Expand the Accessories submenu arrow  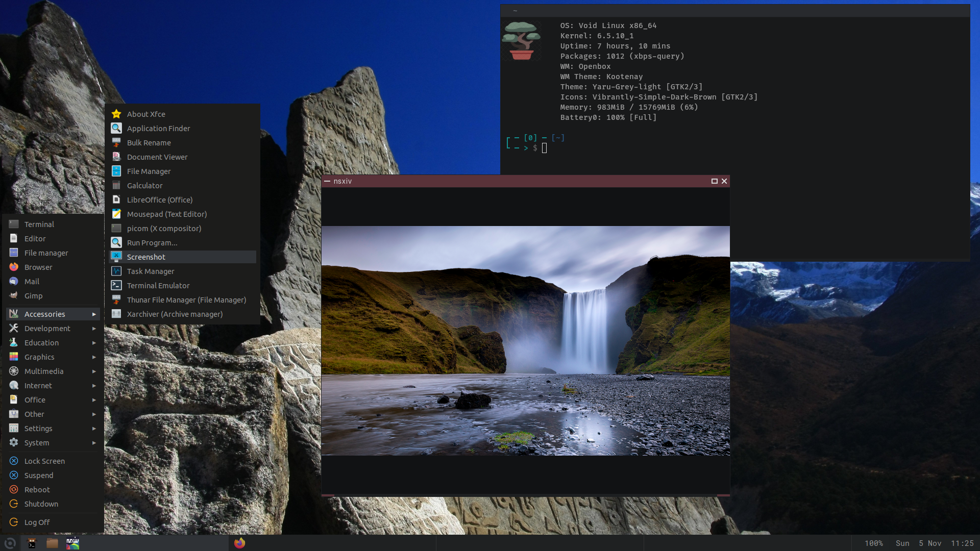(x=94, y=314)
